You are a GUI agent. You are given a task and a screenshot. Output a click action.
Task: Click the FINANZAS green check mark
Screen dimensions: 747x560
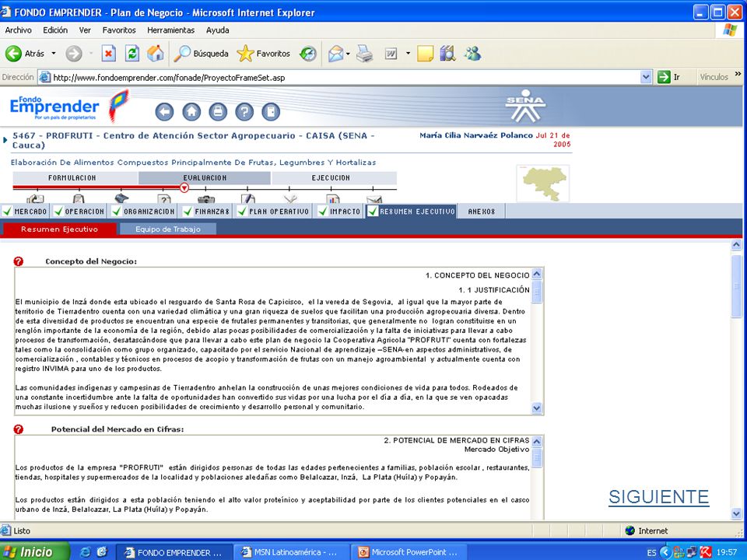coord(188,211)
